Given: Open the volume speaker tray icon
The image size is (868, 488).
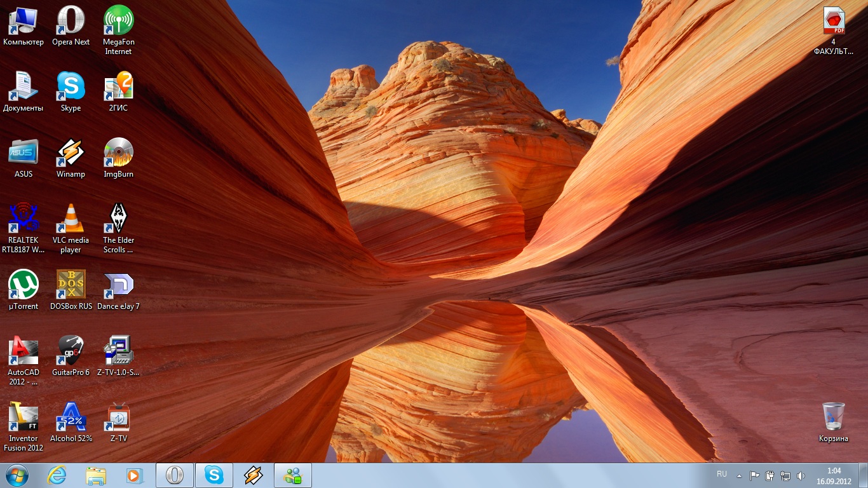Looking at the screenshot, I should [801, 475].
